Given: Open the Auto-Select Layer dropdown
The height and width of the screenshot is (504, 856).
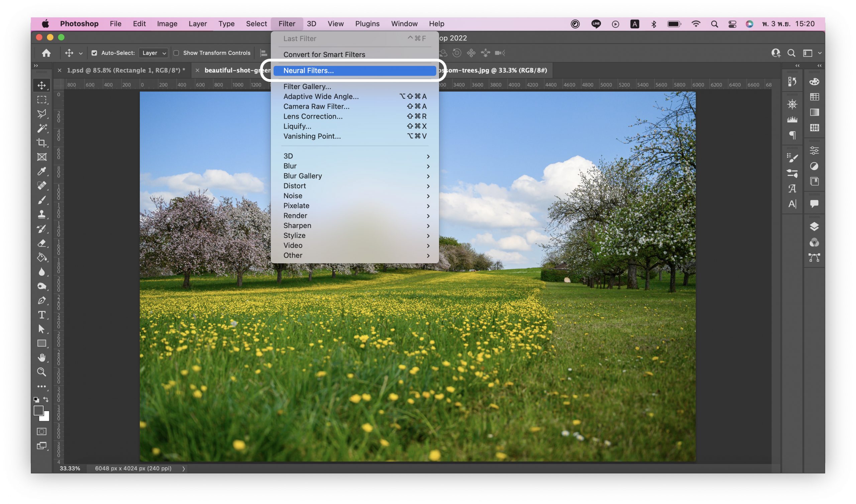Looking at the screenshot, I should pyautogui.click(x=154, y=53).
